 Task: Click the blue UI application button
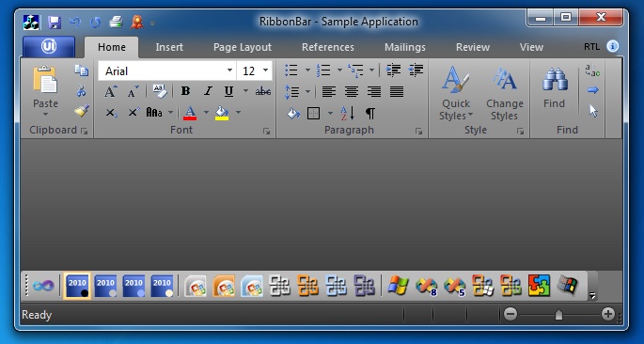pos(49,47)
